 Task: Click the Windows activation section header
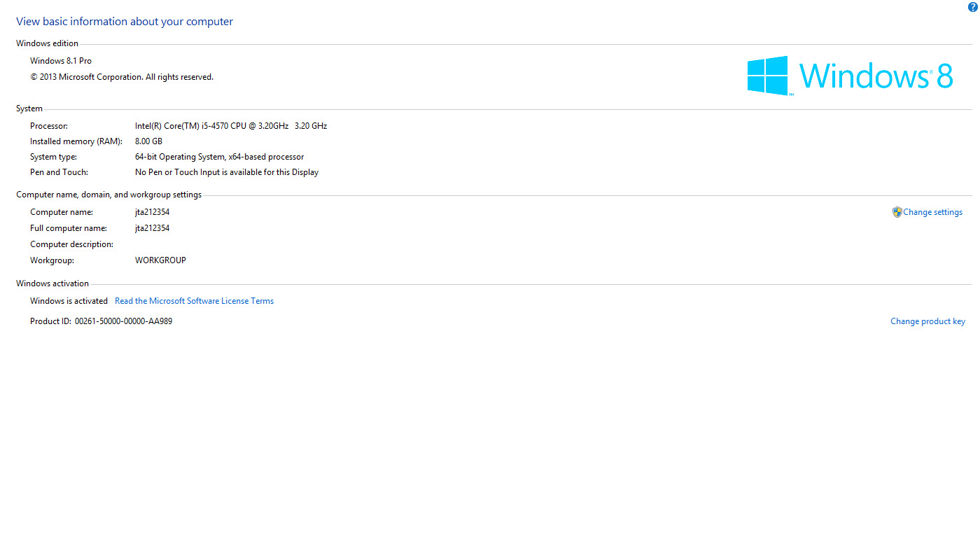[x=52, y=283]
